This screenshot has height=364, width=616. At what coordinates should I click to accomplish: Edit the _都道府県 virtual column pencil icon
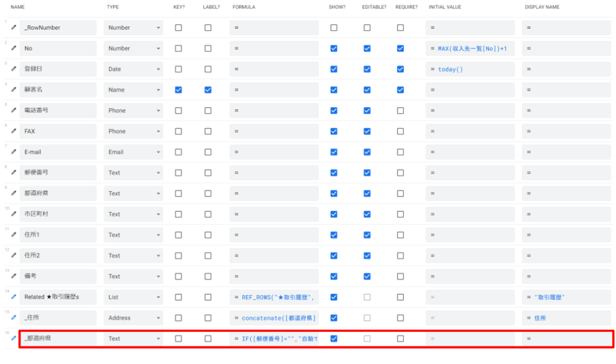[x=13, y=339]
